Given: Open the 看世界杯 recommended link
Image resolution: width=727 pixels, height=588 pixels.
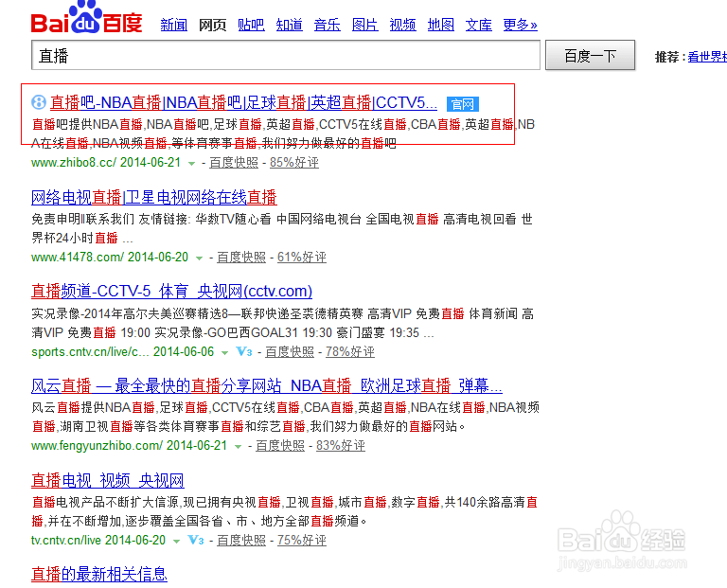Looking at the screenshot, I should (x=707, y=57).
